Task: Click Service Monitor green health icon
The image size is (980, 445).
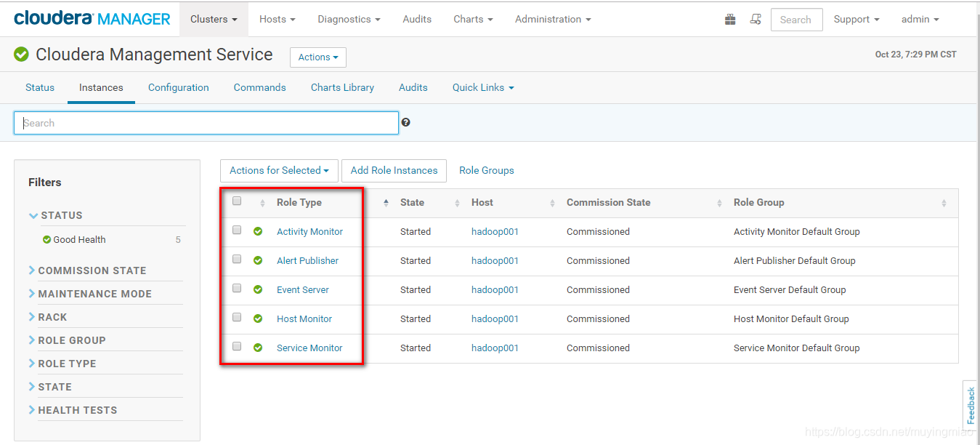Action: [258, 348]
